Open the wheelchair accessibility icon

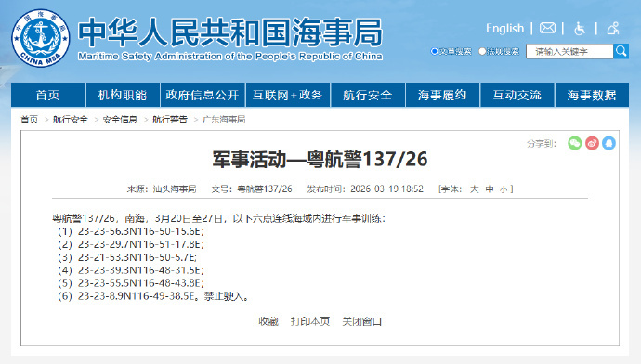(580, 28)
